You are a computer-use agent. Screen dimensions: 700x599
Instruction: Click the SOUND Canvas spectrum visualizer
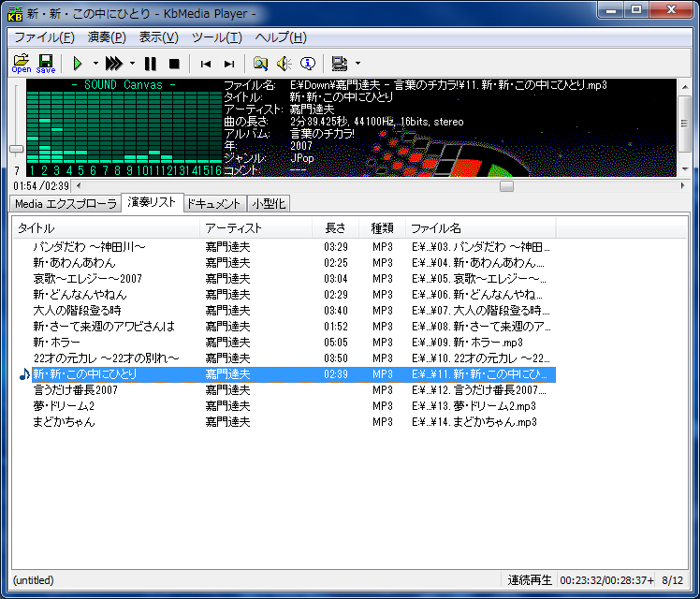click(124, 127)
